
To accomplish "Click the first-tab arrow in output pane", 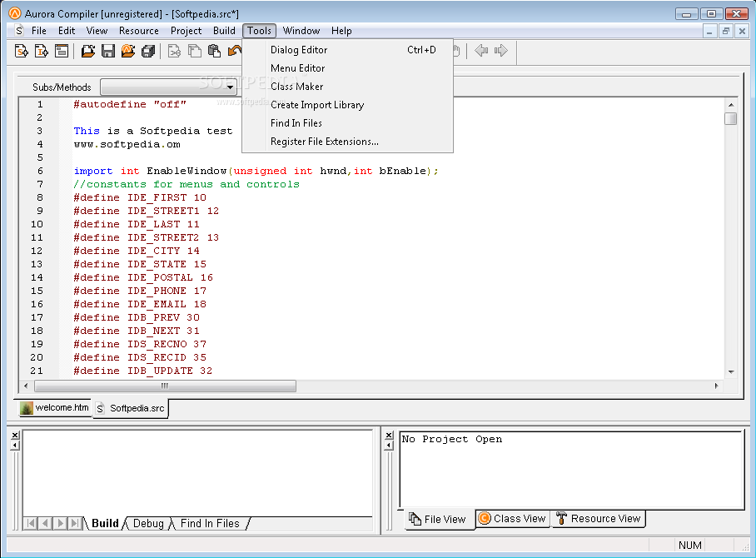I will 31,523.
